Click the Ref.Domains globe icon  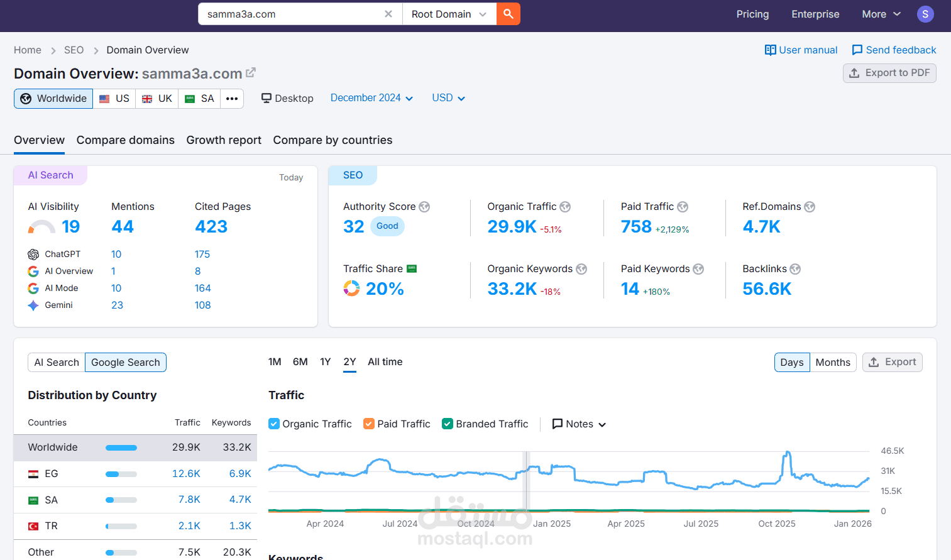pyautogui.click(x=810, y=207)
